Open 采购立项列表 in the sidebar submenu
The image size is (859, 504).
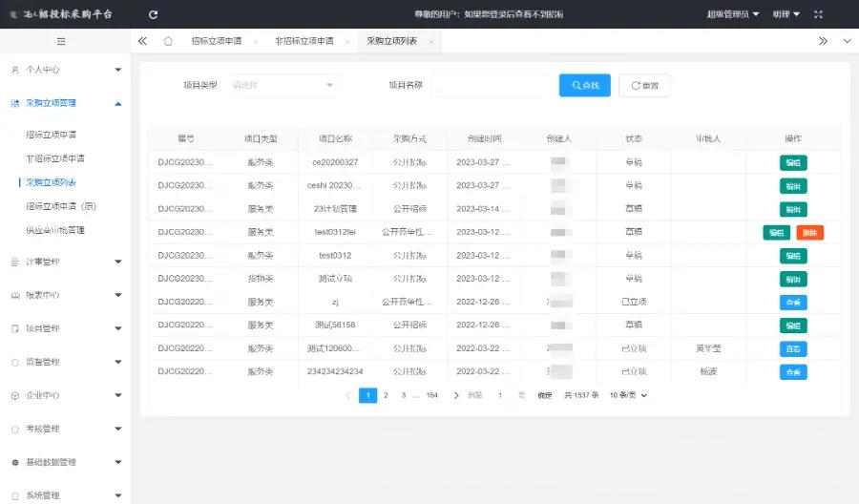coord(51,182)
